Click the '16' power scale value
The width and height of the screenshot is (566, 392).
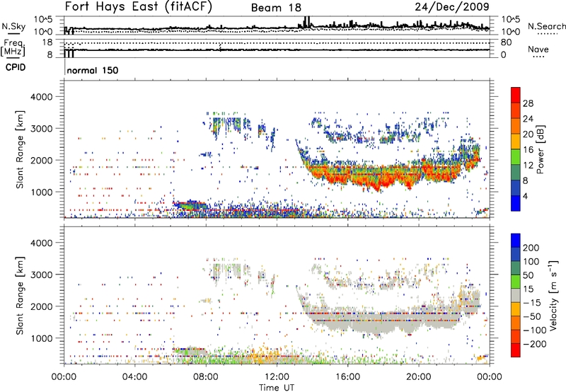point(528,150)
